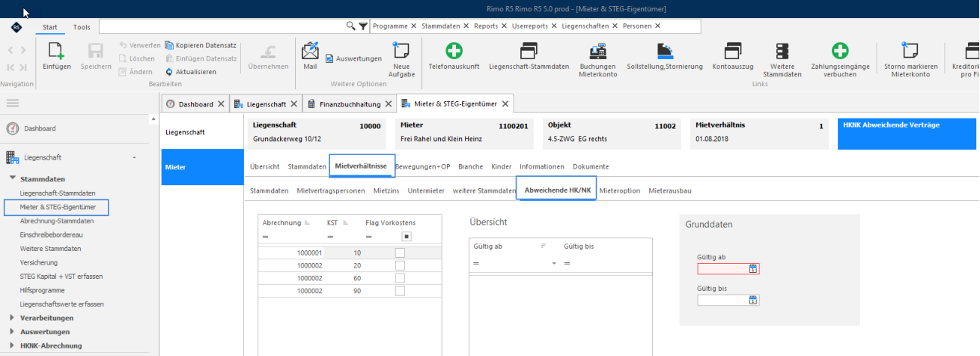Screen dimensions: 980x356
Task: Toggle the Flag Vorkostens filter checkbox
Action: [407, 236]
